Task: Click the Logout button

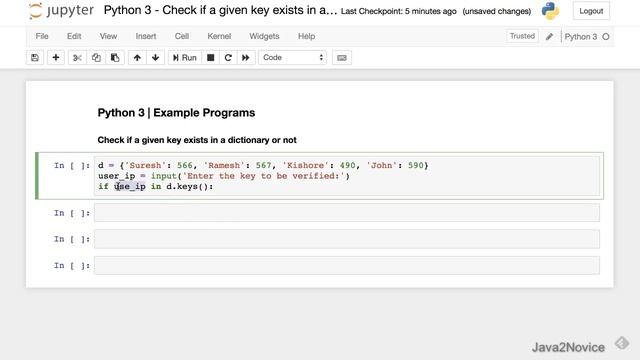Action: pyautogui.click(x=591, y=11)
